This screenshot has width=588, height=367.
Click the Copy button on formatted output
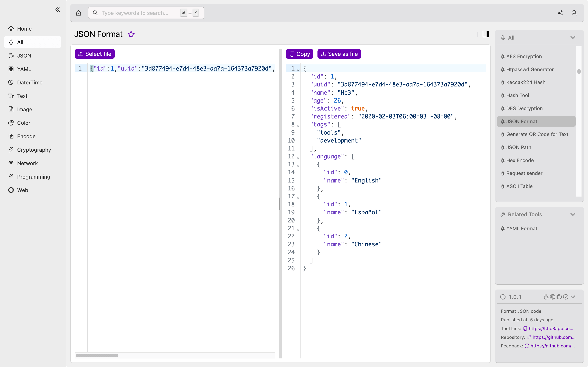pyautogui.click(x=299, y=54)
